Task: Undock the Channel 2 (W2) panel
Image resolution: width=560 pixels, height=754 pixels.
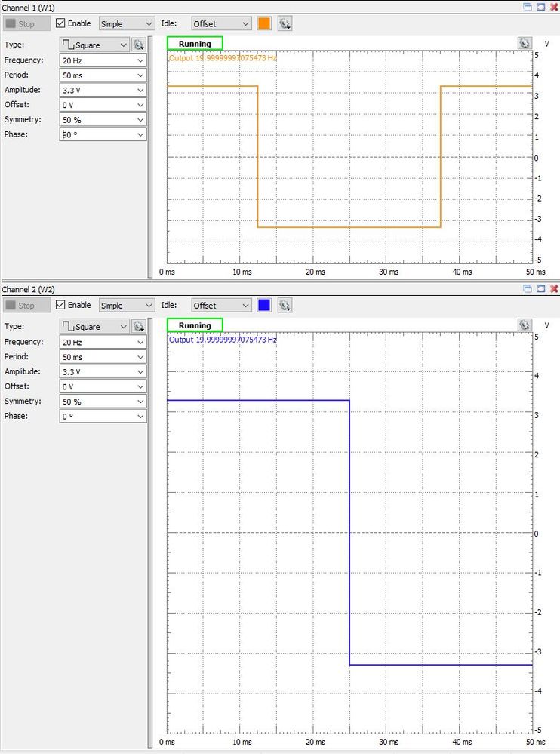Action: pyautogui.click(x=528, y=288)
